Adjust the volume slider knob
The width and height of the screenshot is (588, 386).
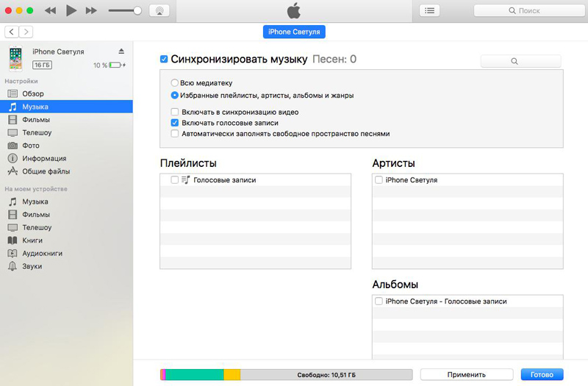click(x=137, y=10)
